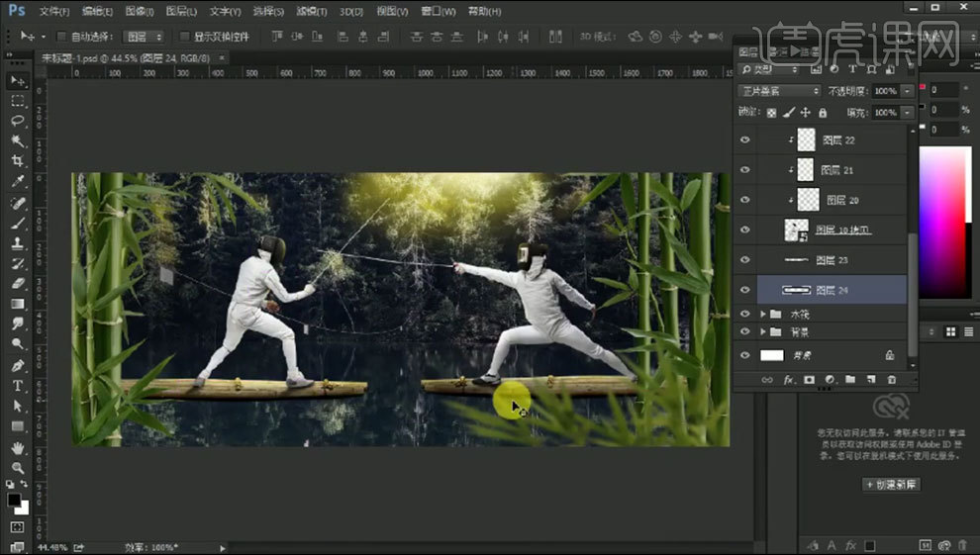Select the Crop tool
980x555 pixels.
pos(18,161)
